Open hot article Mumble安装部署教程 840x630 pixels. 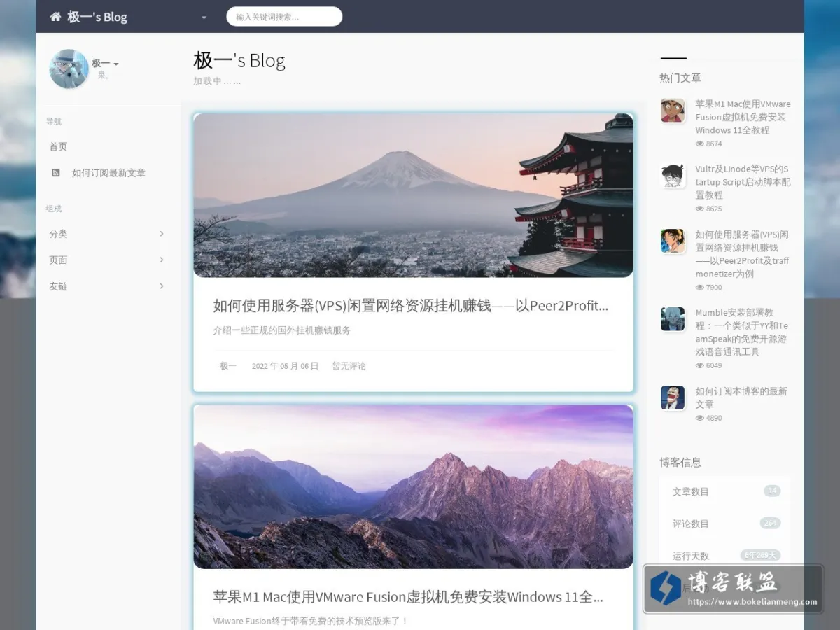coord(743,332)
